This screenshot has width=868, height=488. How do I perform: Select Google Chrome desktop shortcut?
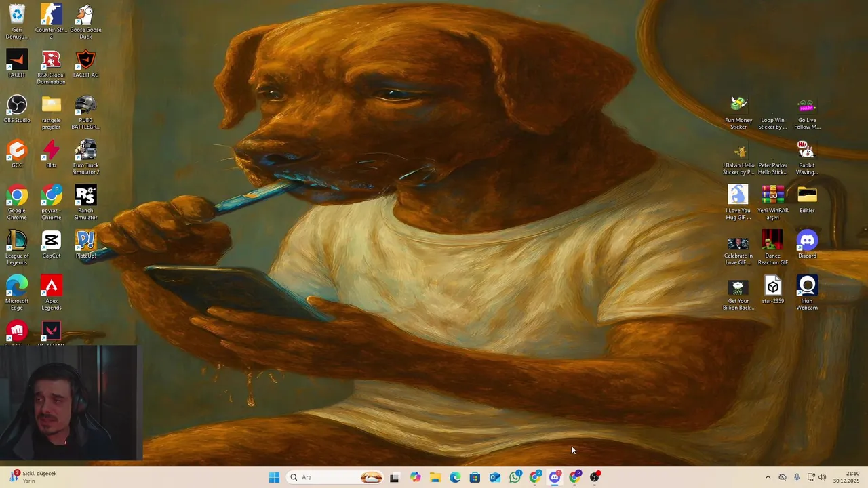tap(17, 202)
